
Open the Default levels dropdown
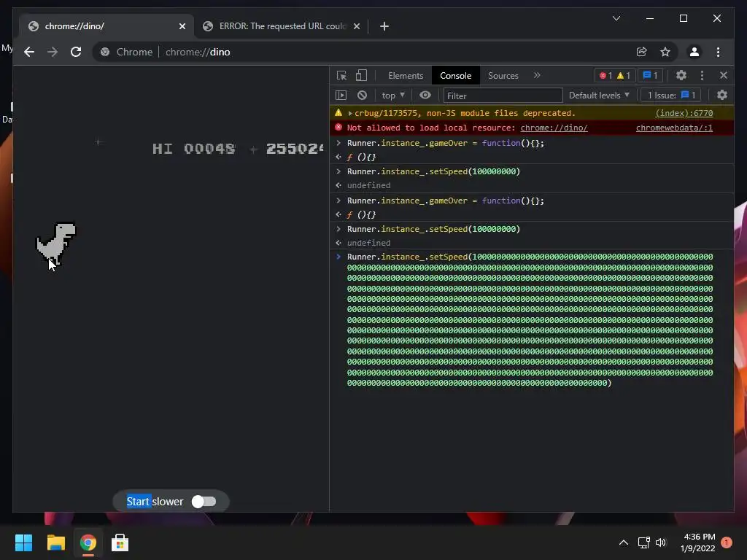[x=600, y=96]
